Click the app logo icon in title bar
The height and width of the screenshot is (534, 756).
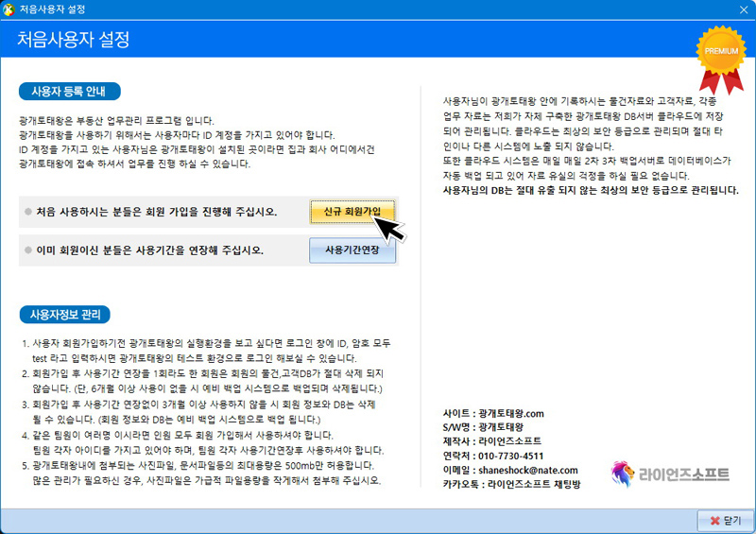pyautogui.click(x=9, y=9)
